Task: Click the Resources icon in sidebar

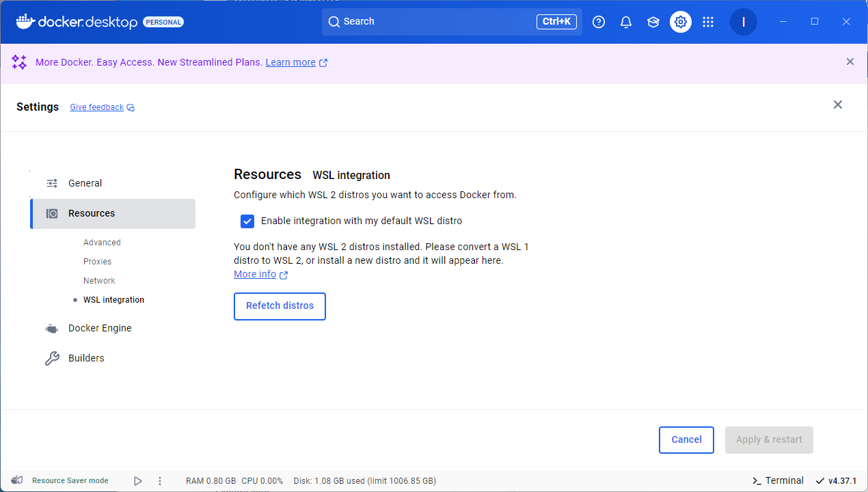Action: click(x=52, y=213)
